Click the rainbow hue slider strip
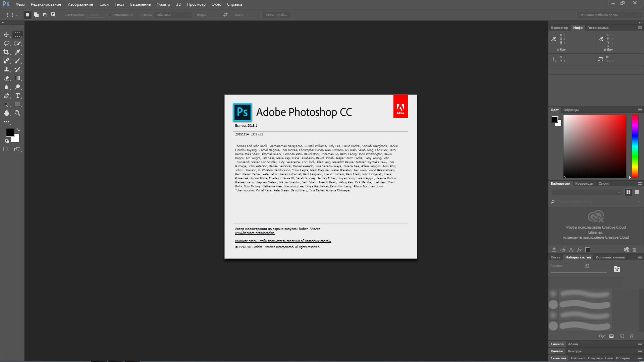Screen dimensions: 644x362 (635, 146)
